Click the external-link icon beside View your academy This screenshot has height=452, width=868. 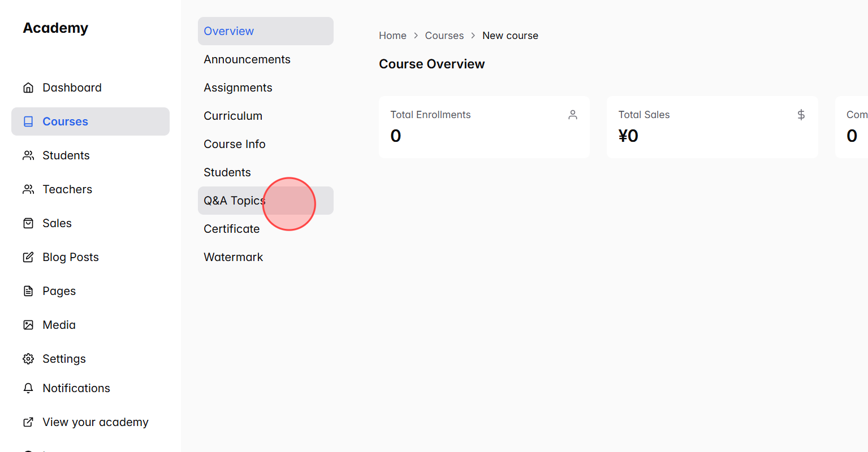click(28, 422)
